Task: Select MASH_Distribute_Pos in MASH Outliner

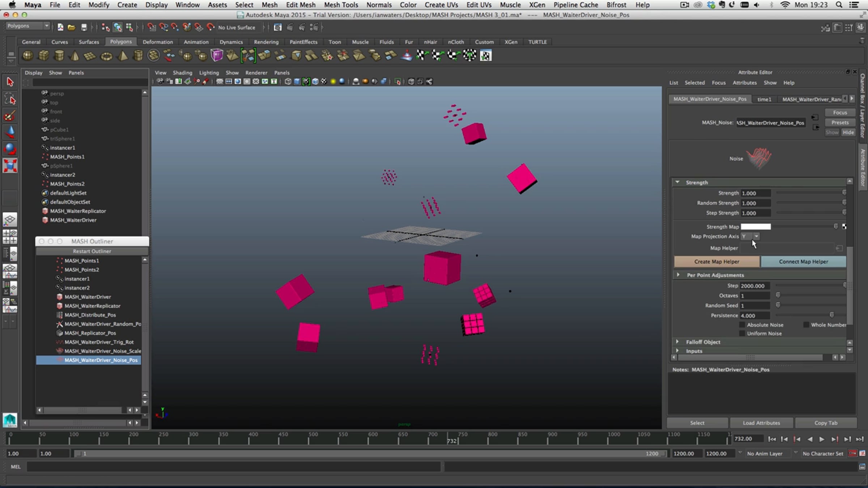Action: pyautogui.click(x=90, y=315)
